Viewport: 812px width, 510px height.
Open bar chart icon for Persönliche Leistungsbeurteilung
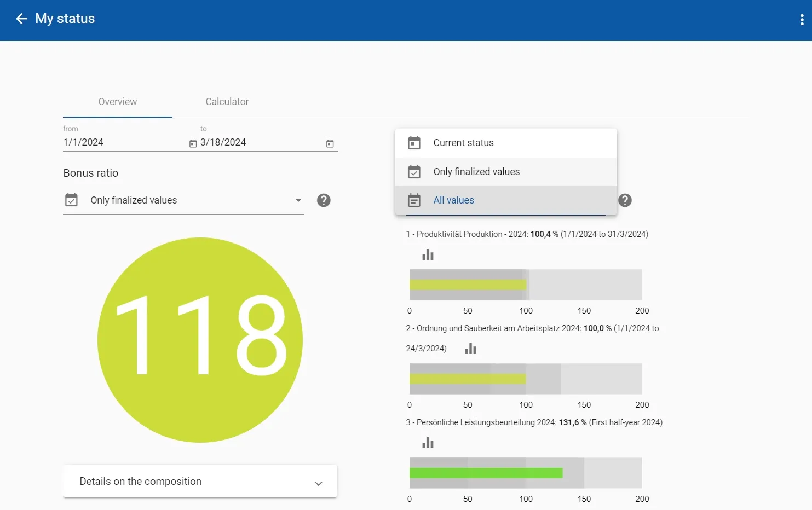click(428, 443)
